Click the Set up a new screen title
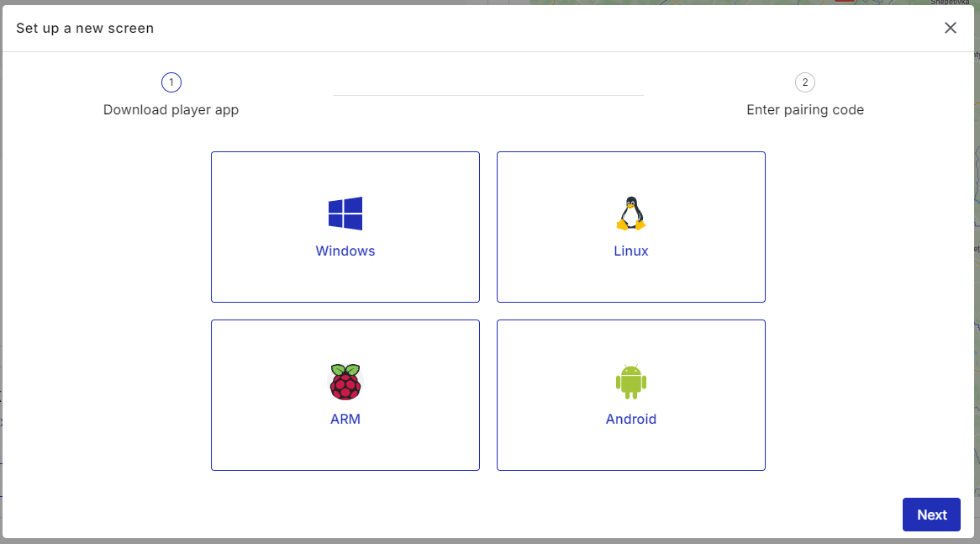The width and height of the screenshot is (980, 544). 85,28
